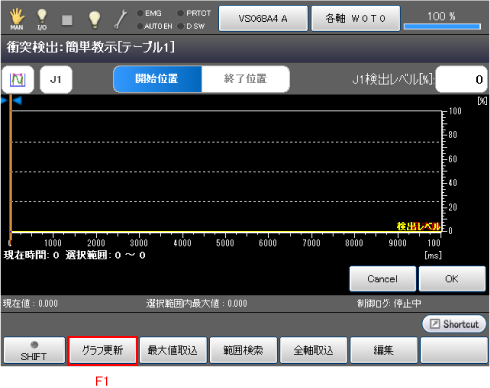Click the D SW indicator lamp
The image size is (490, 388).
(180, 26)
